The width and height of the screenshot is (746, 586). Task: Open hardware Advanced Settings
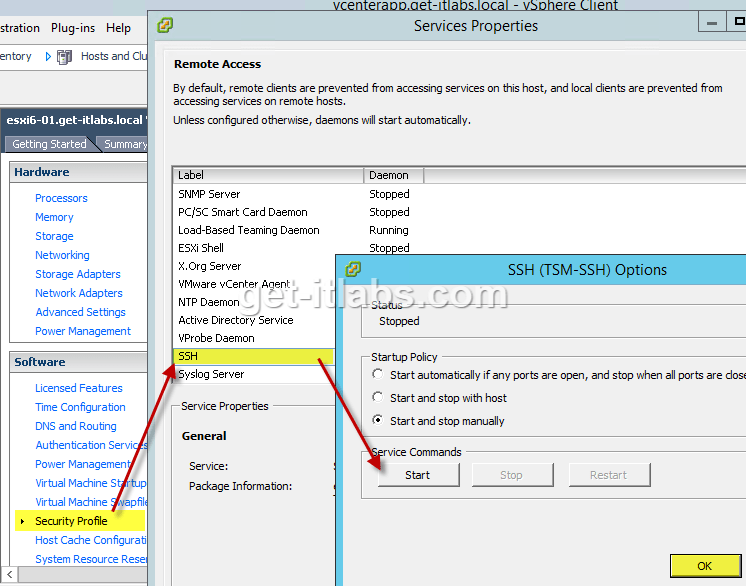tap(80, 312)
